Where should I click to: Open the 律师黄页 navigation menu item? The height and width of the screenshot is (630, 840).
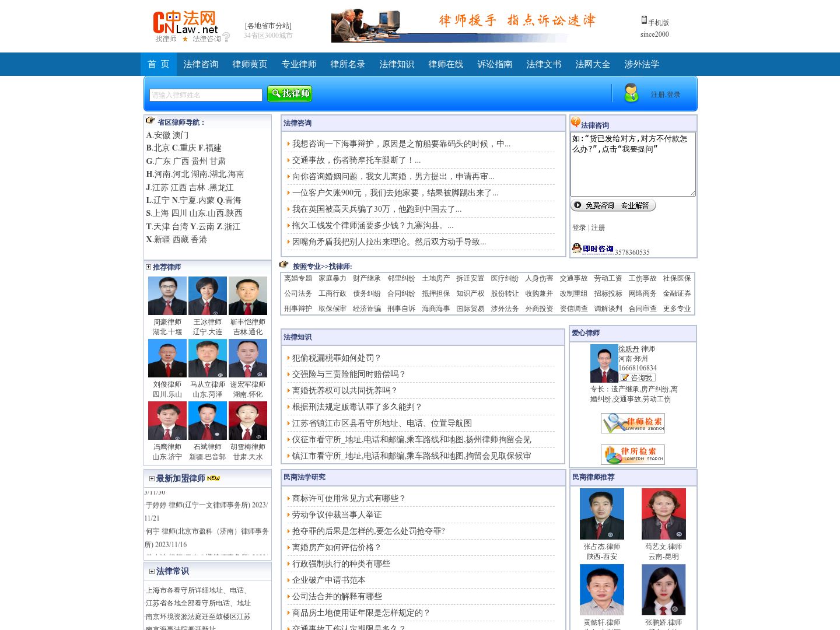[250, 64]
